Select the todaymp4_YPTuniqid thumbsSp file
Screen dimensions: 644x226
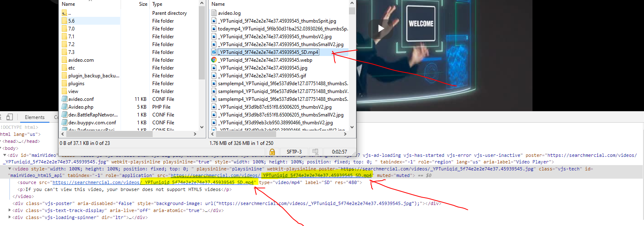point(279,29)
